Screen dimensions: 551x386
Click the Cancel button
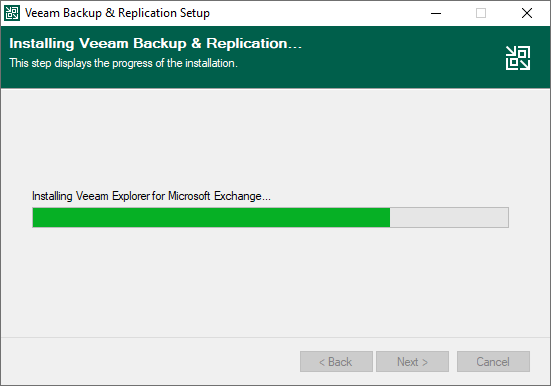coord(493,361)
